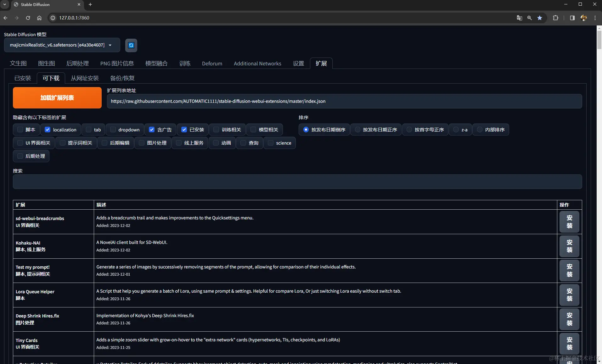Open the browser extensions puzzle icon
602x364 pixels.
click(556, 18)
